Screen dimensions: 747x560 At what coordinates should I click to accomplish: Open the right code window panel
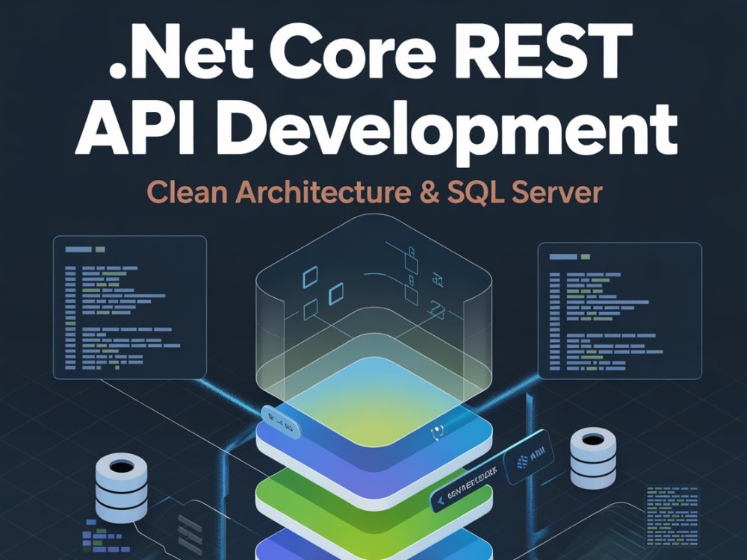620,311
